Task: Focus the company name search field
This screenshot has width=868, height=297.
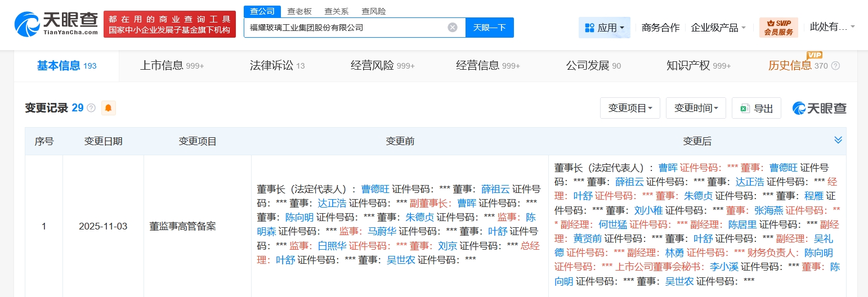Action: click(343, 28)
